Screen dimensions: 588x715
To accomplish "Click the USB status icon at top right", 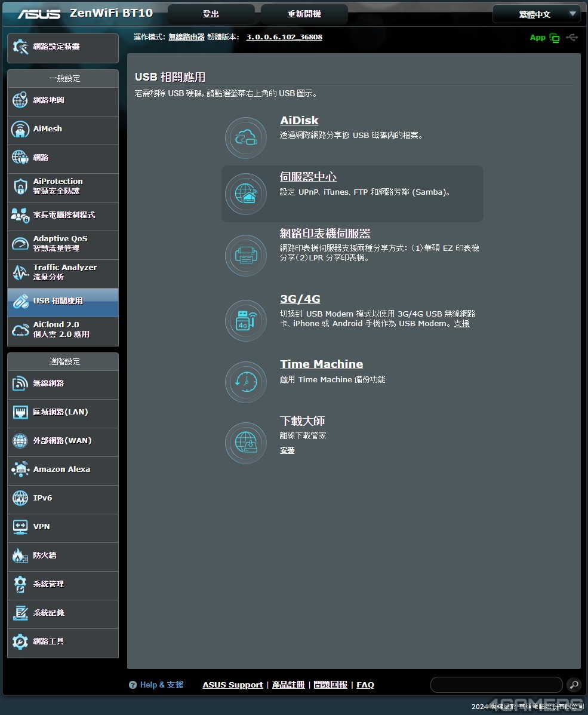I will pyautogui.click(x=572, y=38).
